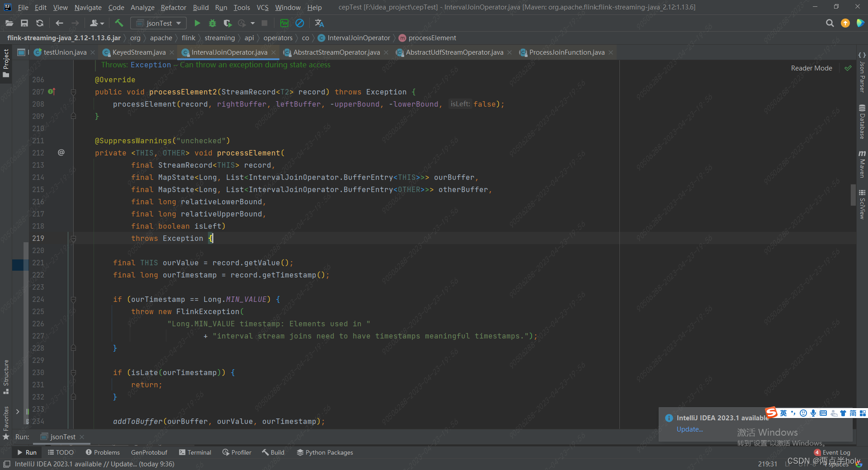Open the Run tool window button
Screen dimensions: 868x470
click(x=27, y=452)
